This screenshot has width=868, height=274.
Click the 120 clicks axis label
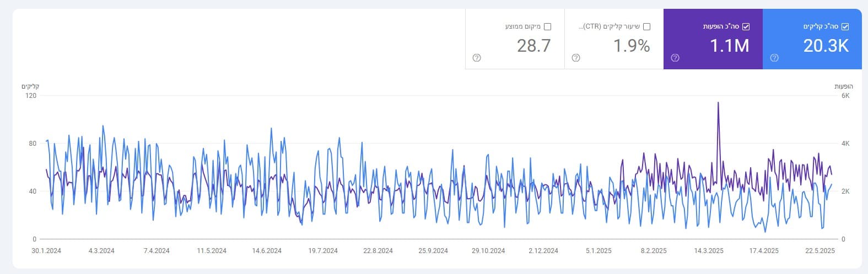(x=31, y=96)
